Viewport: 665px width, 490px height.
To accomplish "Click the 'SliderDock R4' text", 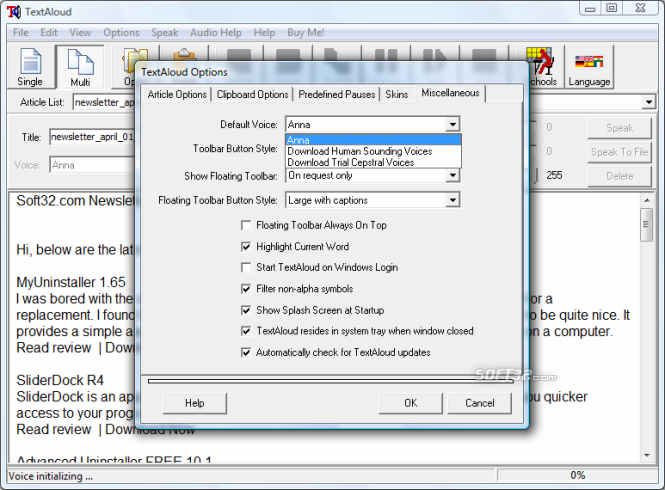I will 60,380.
